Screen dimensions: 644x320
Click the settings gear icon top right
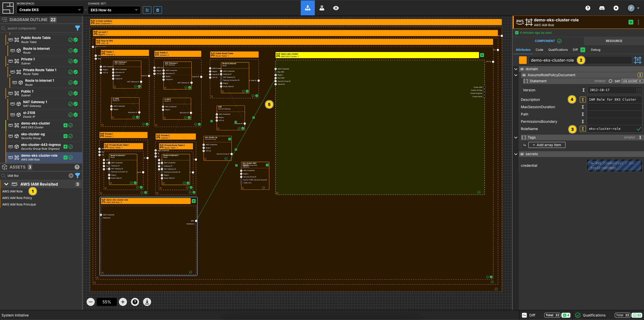tap(616, 8)
